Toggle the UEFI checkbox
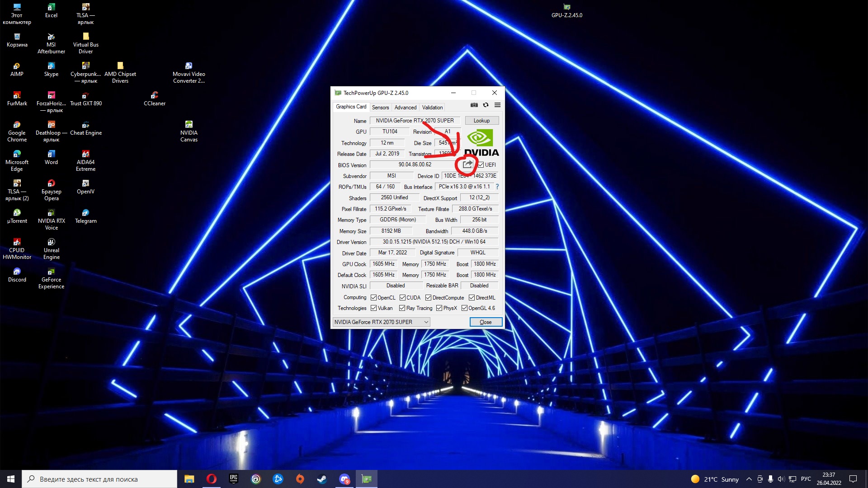The width and height of the screenshot is (868, 488). pyautogui.click(x=481, y=165)
